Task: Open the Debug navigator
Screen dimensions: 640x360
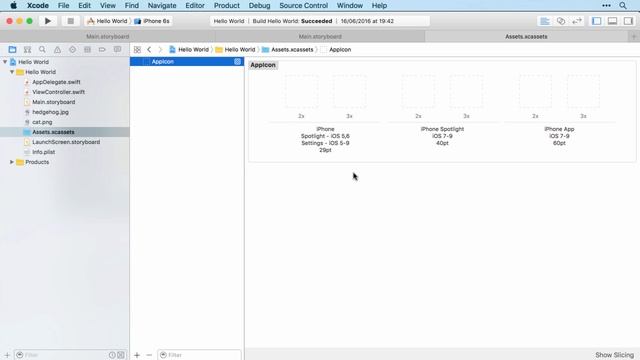Action: point(87,49)
